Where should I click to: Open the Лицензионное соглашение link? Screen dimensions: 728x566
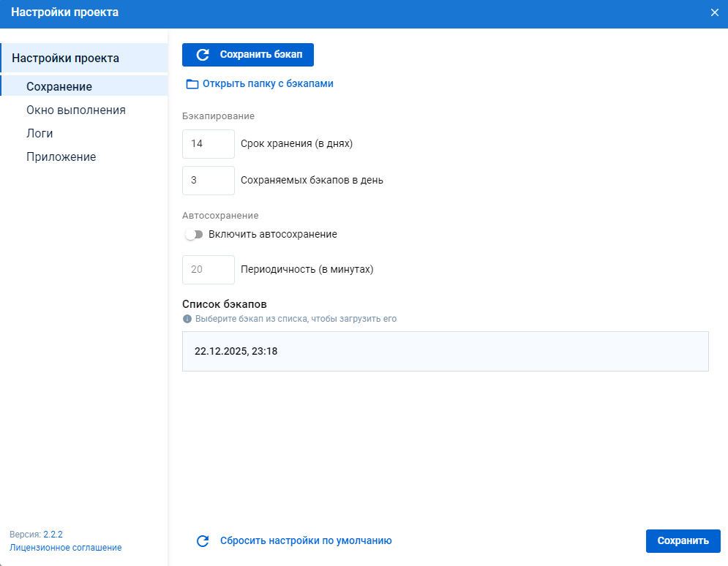pos(66,548)
